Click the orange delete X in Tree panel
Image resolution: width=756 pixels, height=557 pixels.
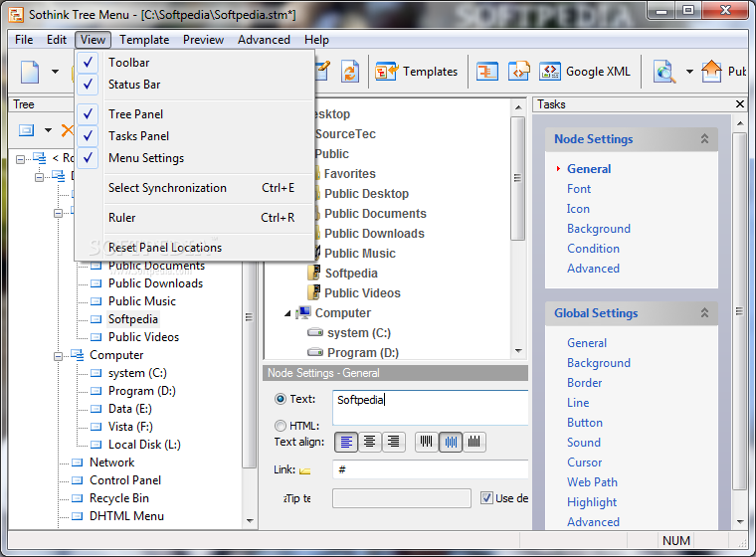tap(67, 129)
